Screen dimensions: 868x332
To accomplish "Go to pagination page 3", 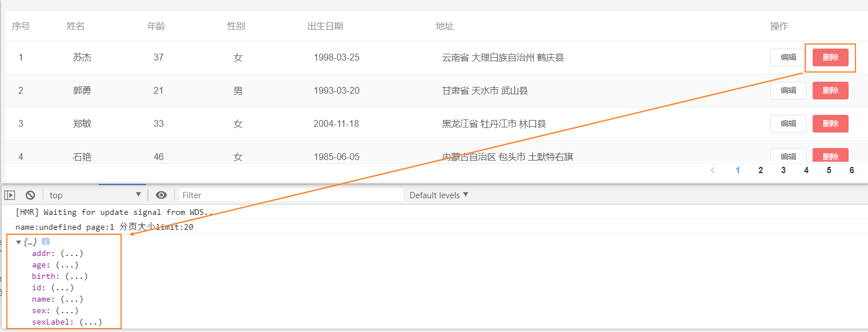I will point(783,170).
